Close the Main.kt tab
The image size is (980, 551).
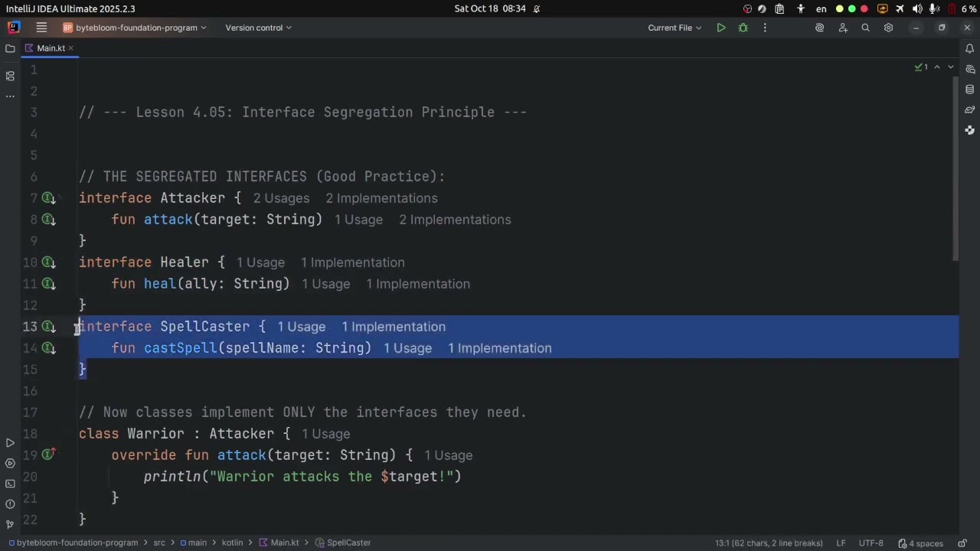pyautogui.click(x=70, y=48)
